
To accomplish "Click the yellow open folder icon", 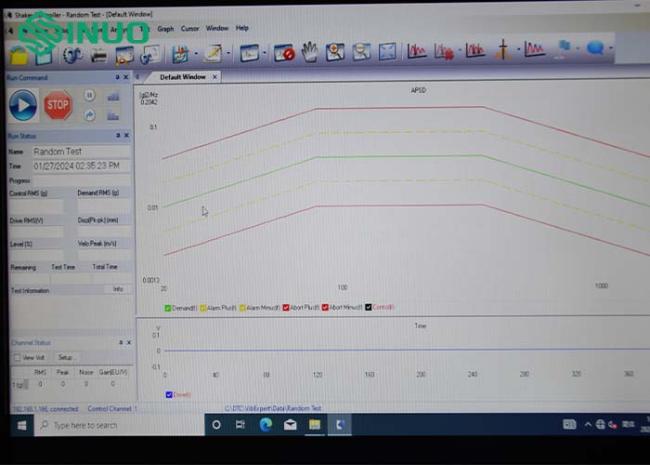I will coord(19,56).
